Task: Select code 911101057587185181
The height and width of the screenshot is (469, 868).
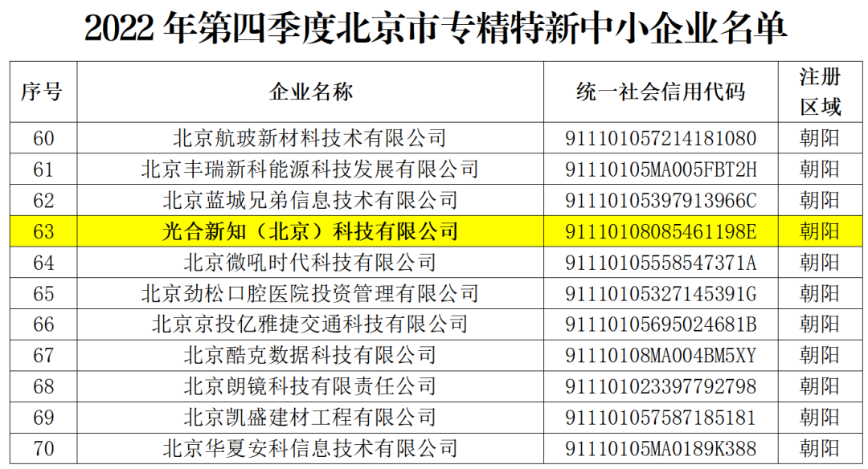Action: click(661, 417)
